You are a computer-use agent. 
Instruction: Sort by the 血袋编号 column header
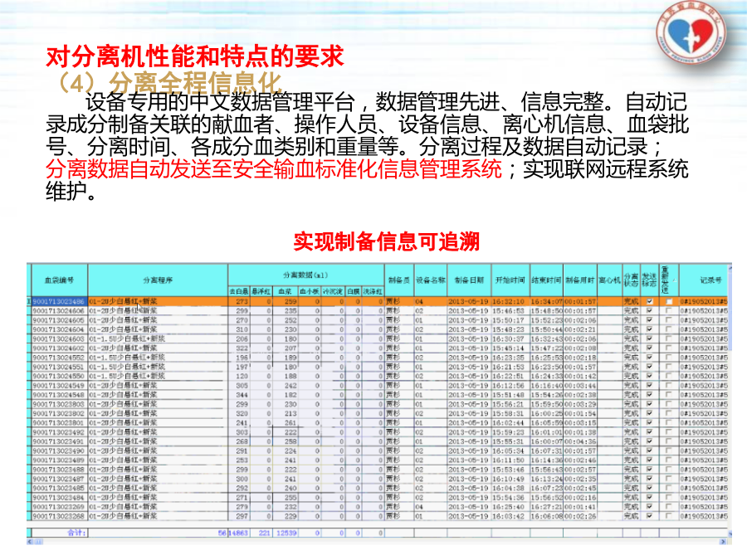[x=60, y=280]
